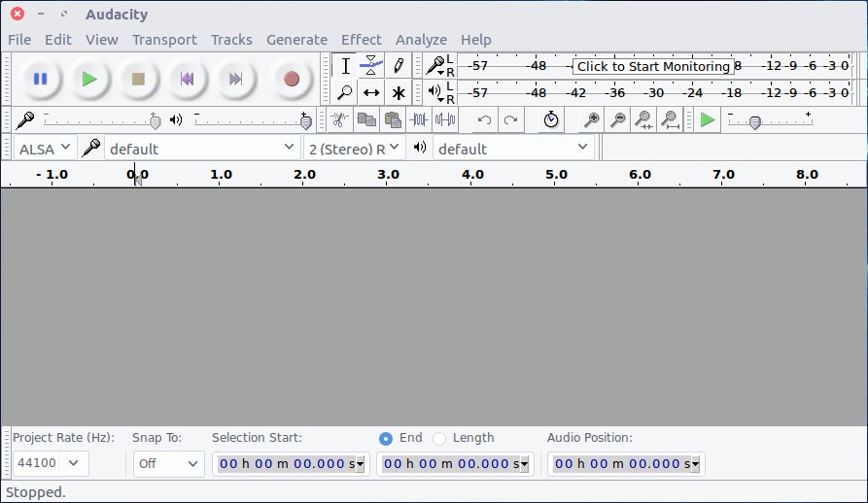The height and width of the screenshot is (503, 868).
Task: Click the Stop transport button
Action: click(138, 79)
